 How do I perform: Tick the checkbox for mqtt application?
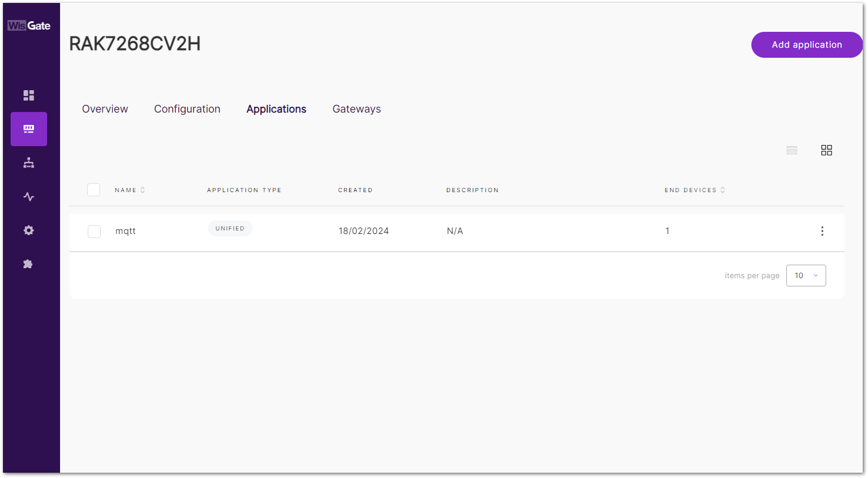coord(94,232)
